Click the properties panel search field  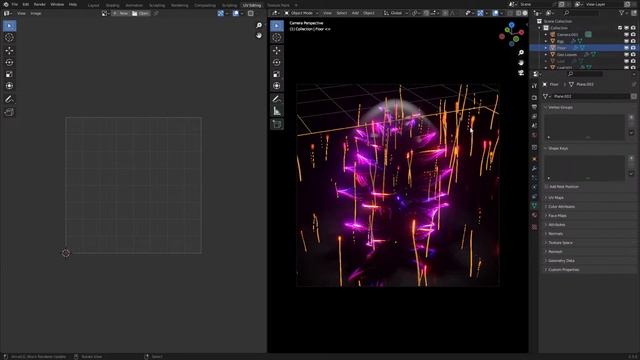click(x=585, y=74)
